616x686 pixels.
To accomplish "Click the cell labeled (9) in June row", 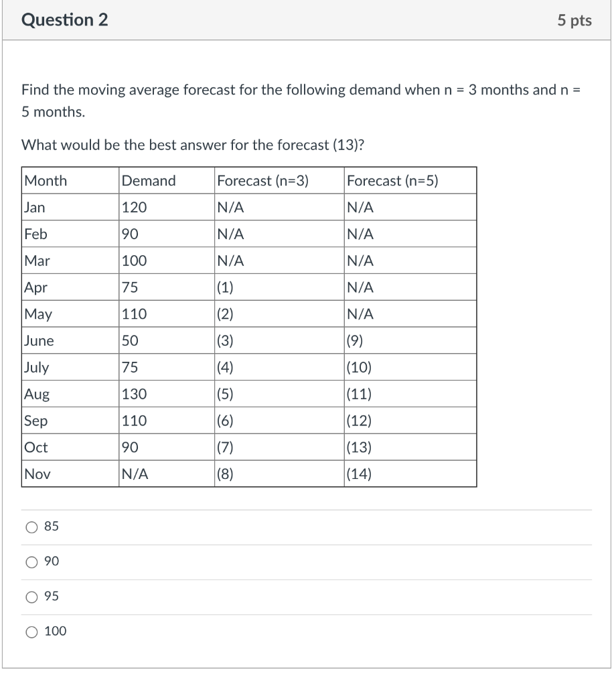I will point(354,340).
